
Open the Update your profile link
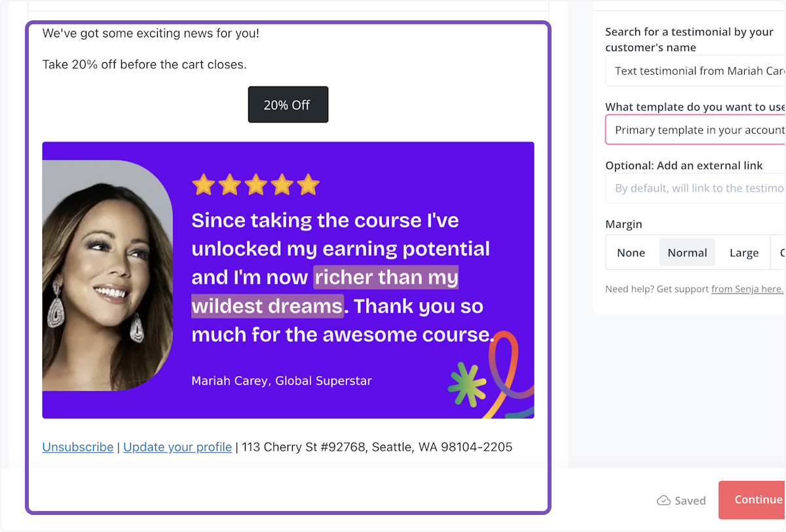tap(178, 447)
